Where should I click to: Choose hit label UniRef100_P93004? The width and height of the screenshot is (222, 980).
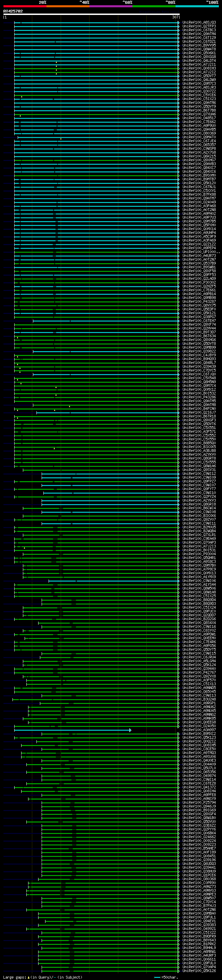[x=199, y=554]
